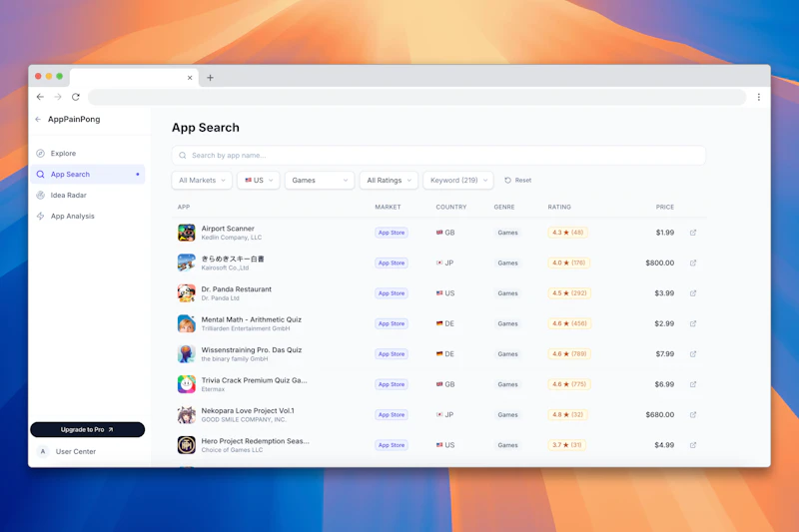This screenshot has width=799, height=532.
Task: Open Wissenstraining Pro external link icon
Action: (693, 353)
